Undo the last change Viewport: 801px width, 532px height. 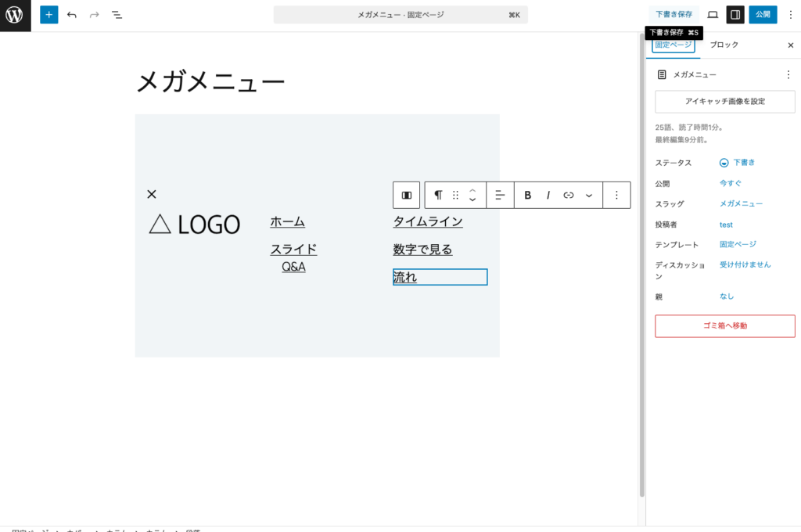70,14
